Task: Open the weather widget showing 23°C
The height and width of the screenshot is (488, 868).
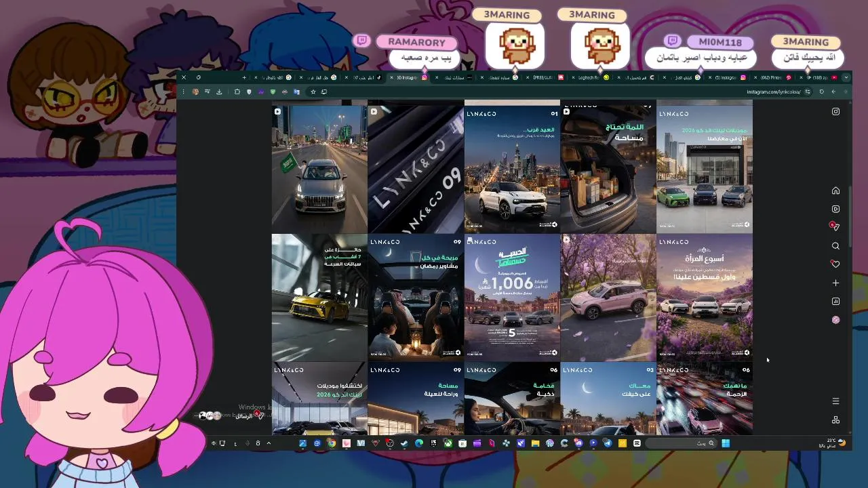Action: (x=833, y=443)
